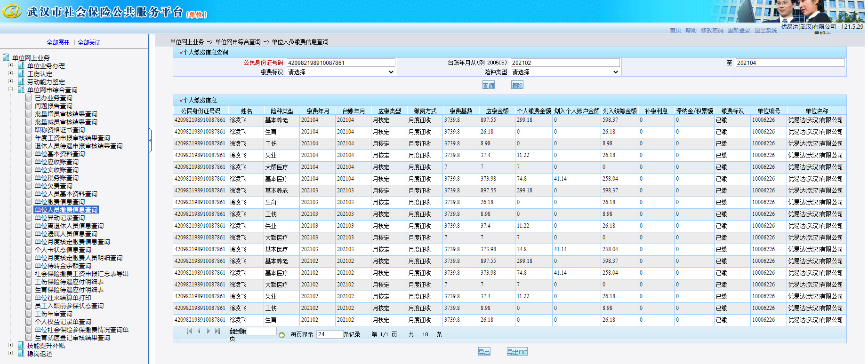Screen dimensions: 868x364
Task: Click the 查询 button
Action: click(488, 85)
